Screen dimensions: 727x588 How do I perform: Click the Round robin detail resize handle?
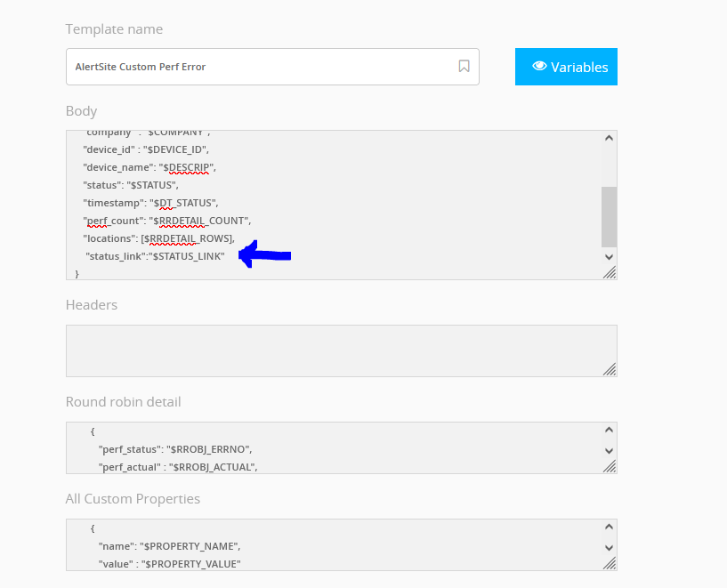coord(610,466)
